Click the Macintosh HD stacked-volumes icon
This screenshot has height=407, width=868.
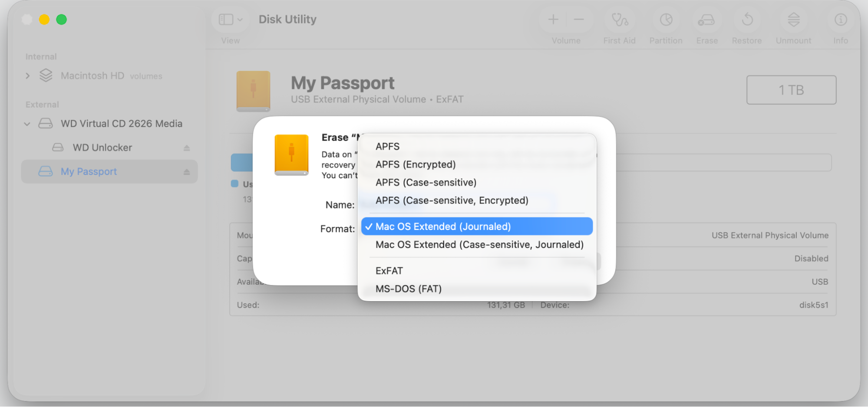46,76
